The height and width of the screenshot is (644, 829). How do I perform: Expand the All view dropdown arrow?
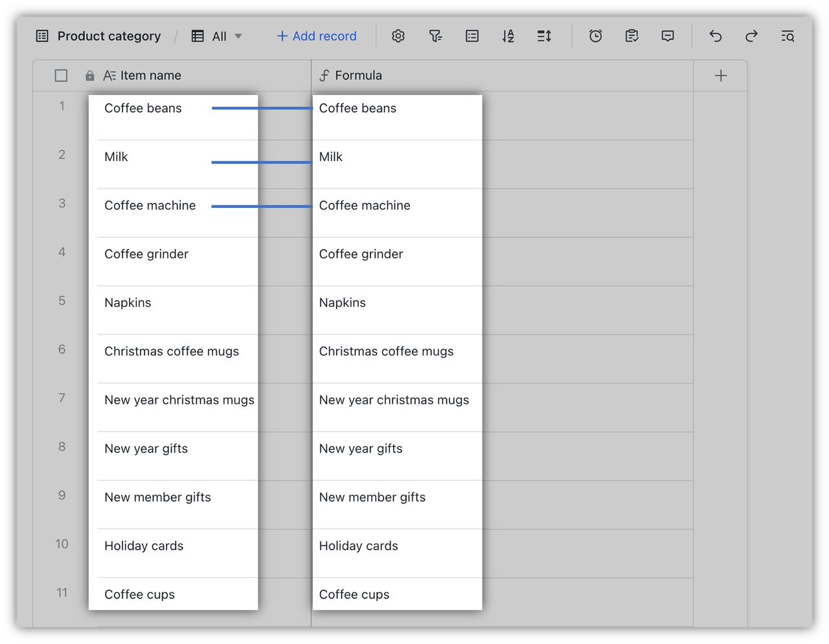click(x=238, y=36)
